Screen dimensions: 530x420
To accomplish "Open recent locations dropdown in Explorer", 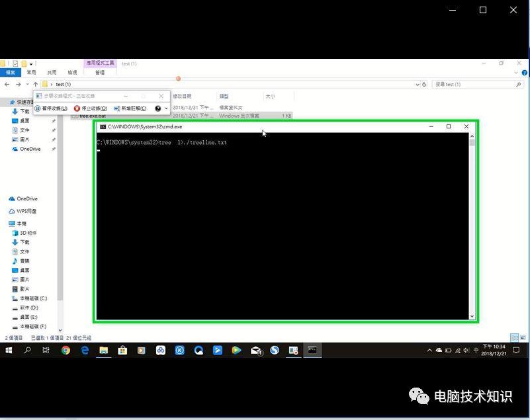I will 27,84.
